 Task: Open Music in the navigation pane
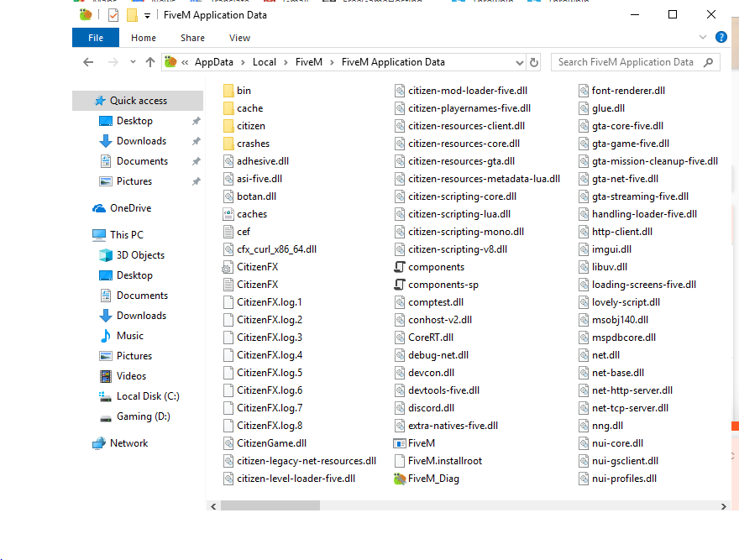click(x=122, y=336)
